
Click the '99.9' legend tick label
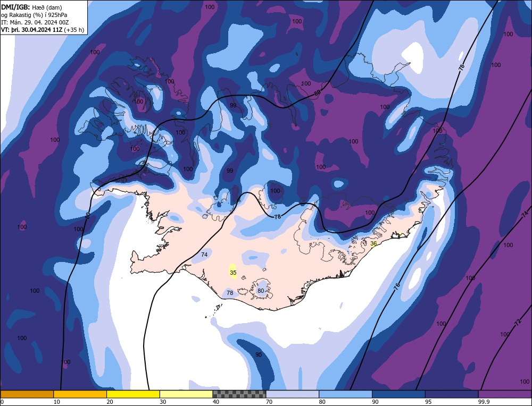pos(484,402)
